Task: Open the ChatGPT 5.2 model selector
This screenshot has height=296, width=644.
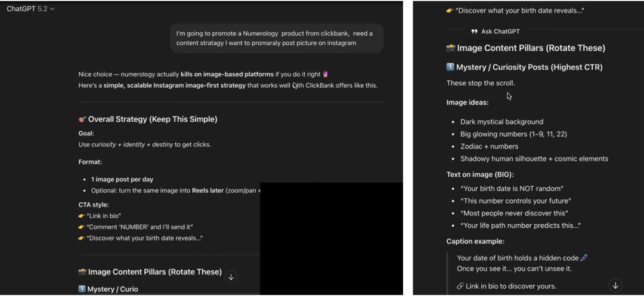Action: (30, 8)
